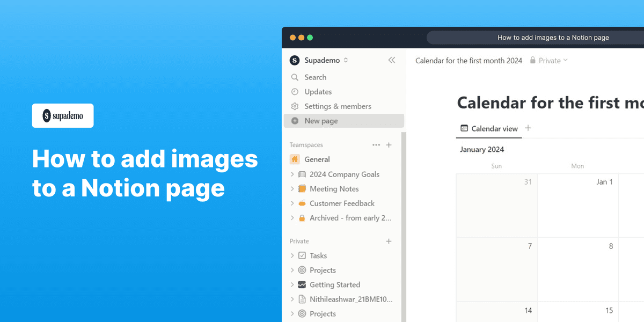
Task: Collapse the sidebar with the double-chevron icon
Action: [x=391, y=60]
